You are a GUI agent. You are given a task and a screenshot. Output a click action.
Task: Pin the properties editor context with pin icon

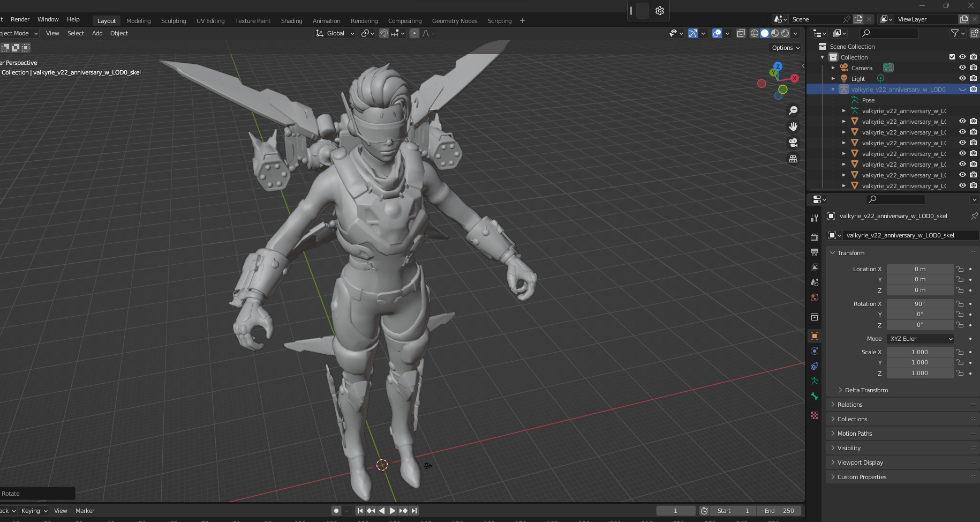(974, 216)
